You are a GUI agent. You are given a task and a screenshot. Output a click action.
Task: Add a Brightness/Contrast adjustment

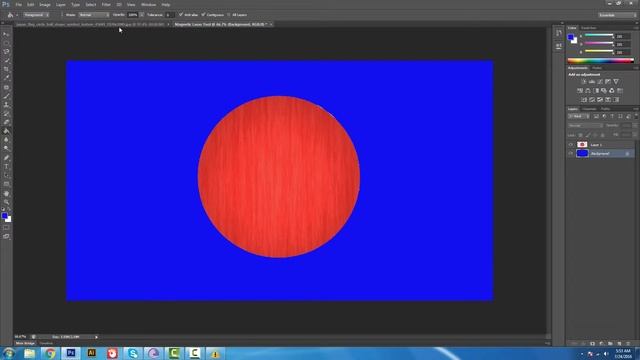[x=584, y=82]
